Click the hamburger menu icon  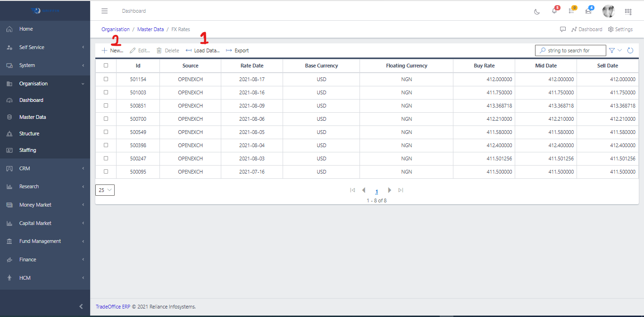pos(105,11)
